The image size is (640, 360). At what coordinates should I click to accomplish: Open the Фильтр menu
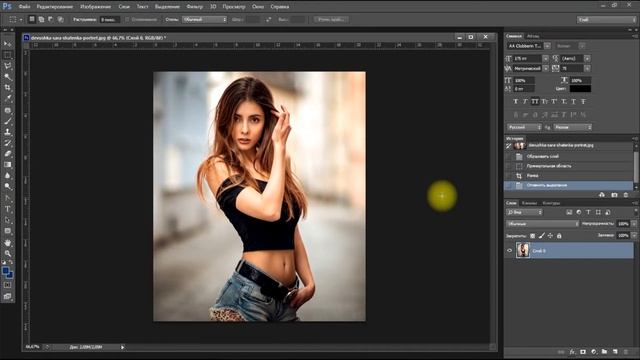click(194, 7)
